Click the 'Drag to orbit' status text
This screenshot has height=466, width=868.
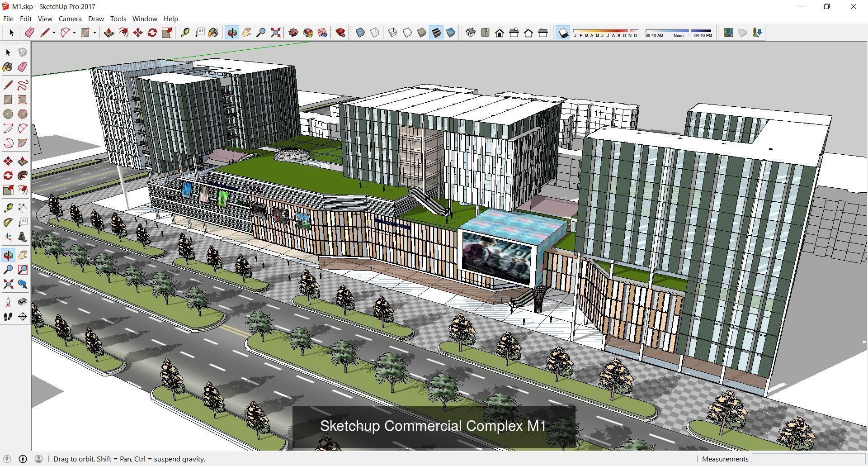[129, 459]
